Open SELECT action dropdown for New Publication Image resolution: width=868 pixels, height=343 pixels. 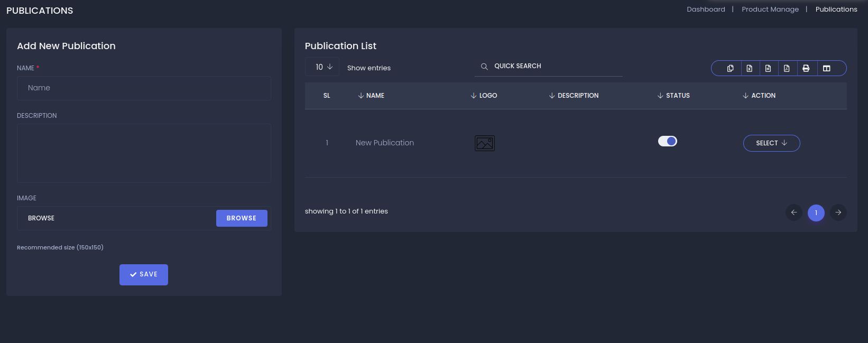coord(772,143)
